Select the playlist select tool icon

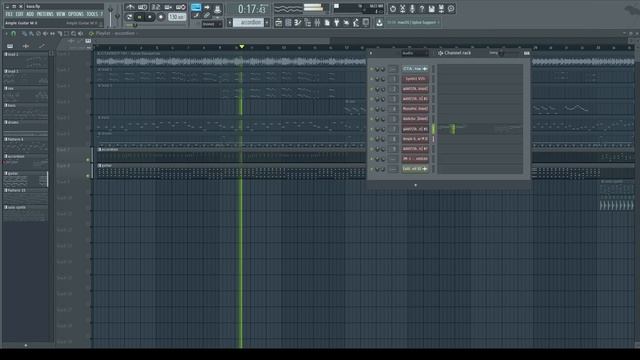point(67,33)
